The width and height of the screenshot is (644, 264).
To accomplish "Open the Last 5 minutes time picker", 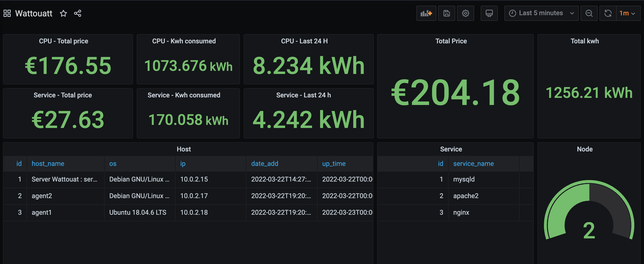I will click(541, 13).
